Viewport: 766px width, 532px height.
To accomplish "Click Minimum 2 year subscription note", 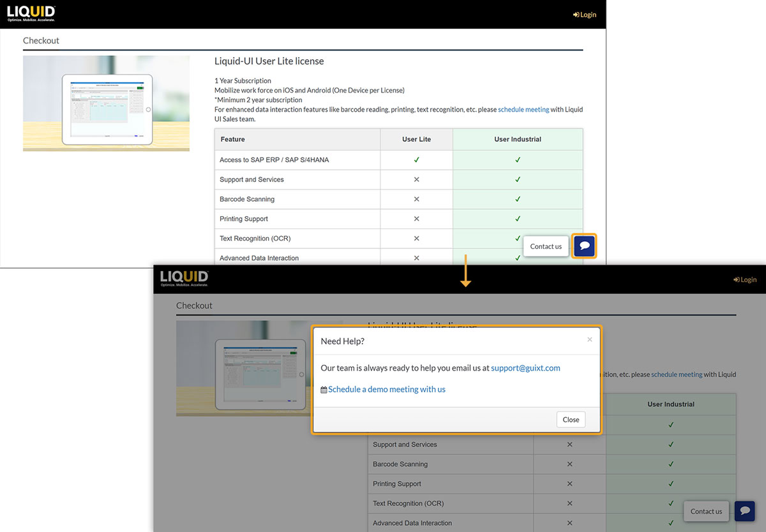I will pyautogui.click(x=259, y=100).
